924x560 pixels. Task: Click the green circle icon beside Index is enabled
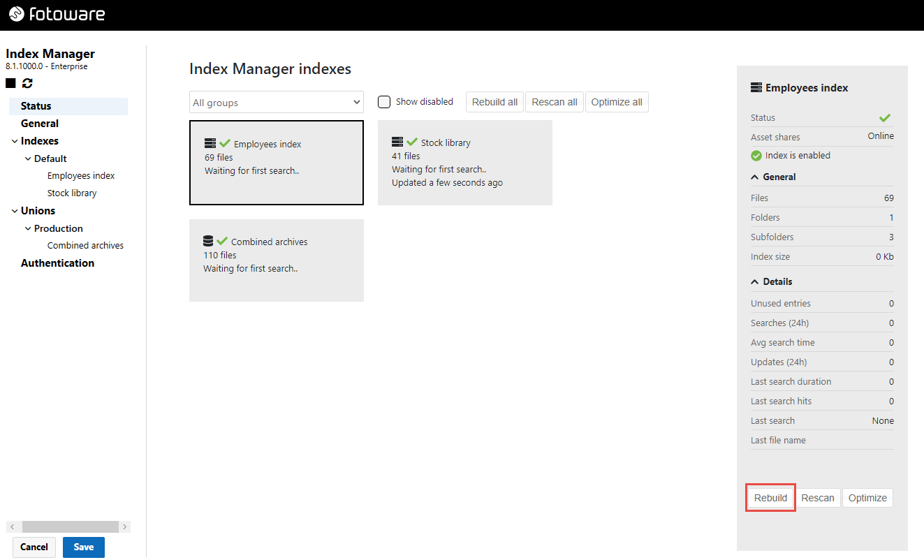click(756, 156)
